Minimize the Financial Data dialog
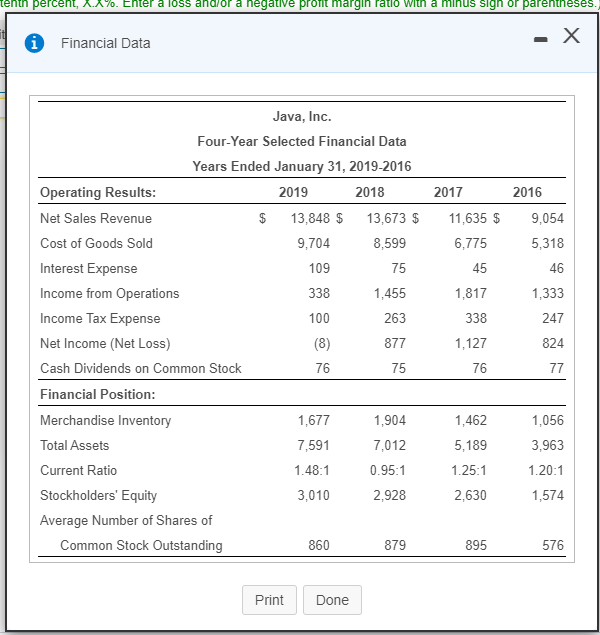This screenshot has height=635, width=600. (540, 39)
